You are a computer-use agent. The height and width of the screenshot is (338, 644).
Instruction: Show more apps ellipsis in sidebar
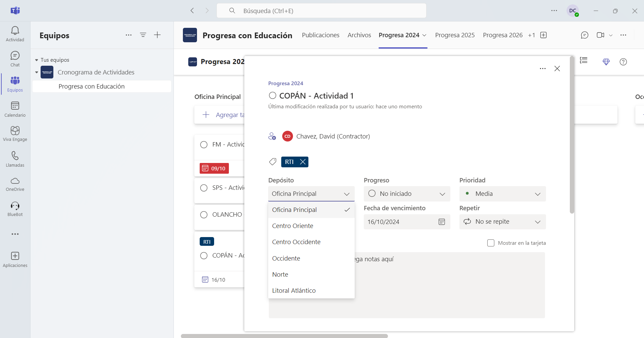coord(15,234)
